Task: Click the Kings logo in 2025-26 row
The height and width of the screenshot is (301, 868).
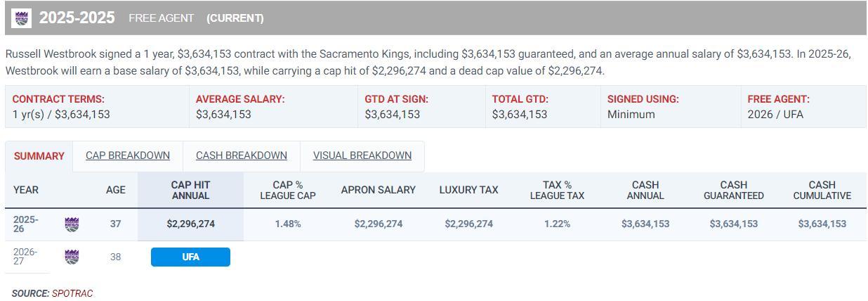Action: pos(72,224)
